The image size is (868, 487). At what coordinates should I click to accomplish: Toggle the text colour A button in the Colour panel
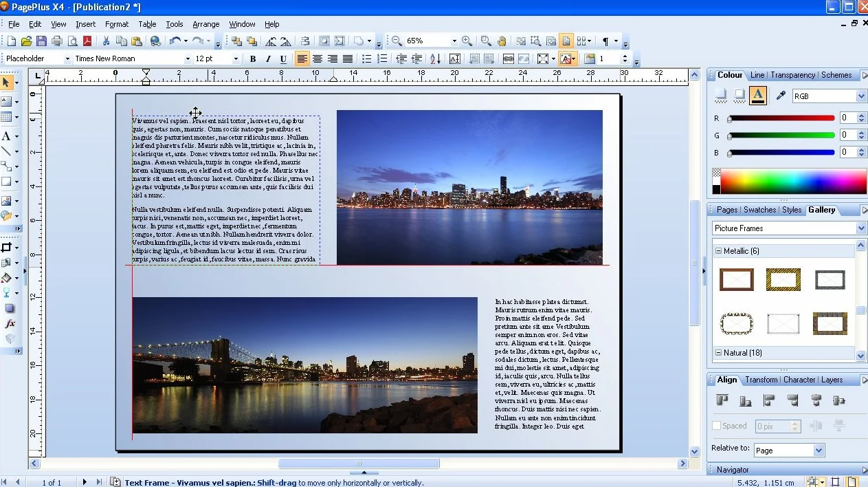click(758, 96)
